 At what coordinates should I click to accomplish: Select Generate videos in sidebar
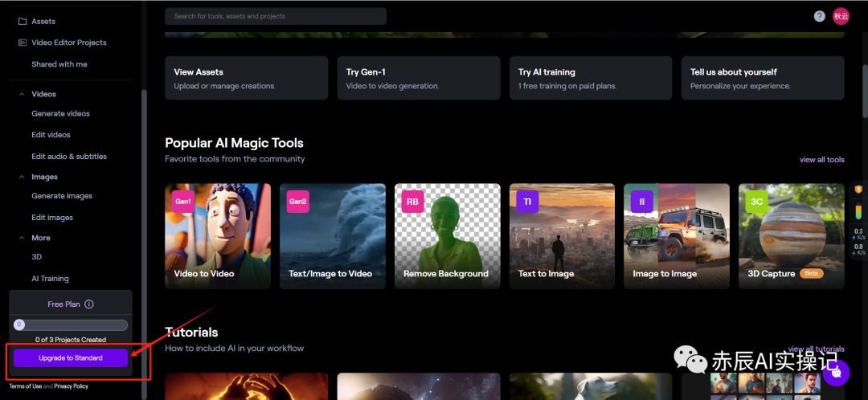coord(60,113)
